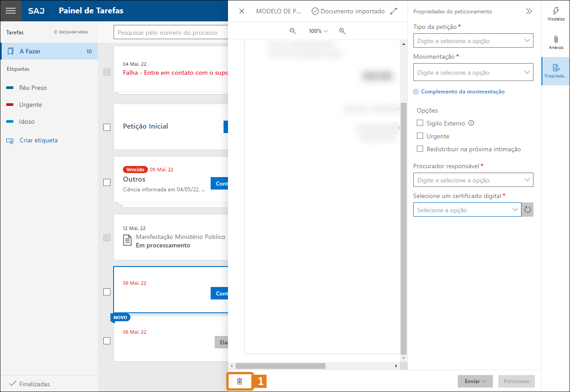Viewport: 570px width, 392px height.
Task: Click the trash delete icon
Action: click(x=240, y=381)
